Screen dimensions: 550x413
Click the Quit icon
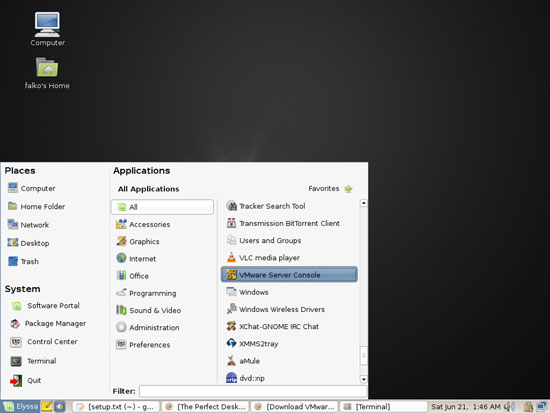[16, 380]
